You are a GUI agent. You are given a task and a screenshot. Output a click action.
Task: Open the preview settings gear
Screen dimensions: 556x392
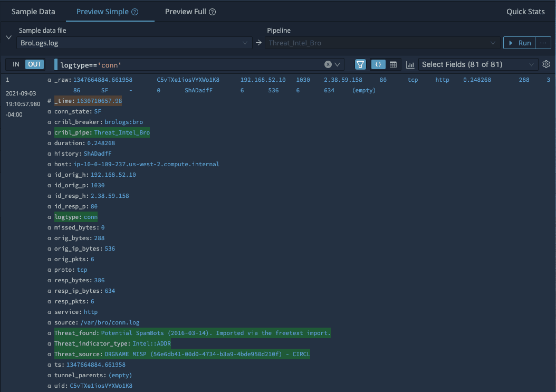coord(546,64)
